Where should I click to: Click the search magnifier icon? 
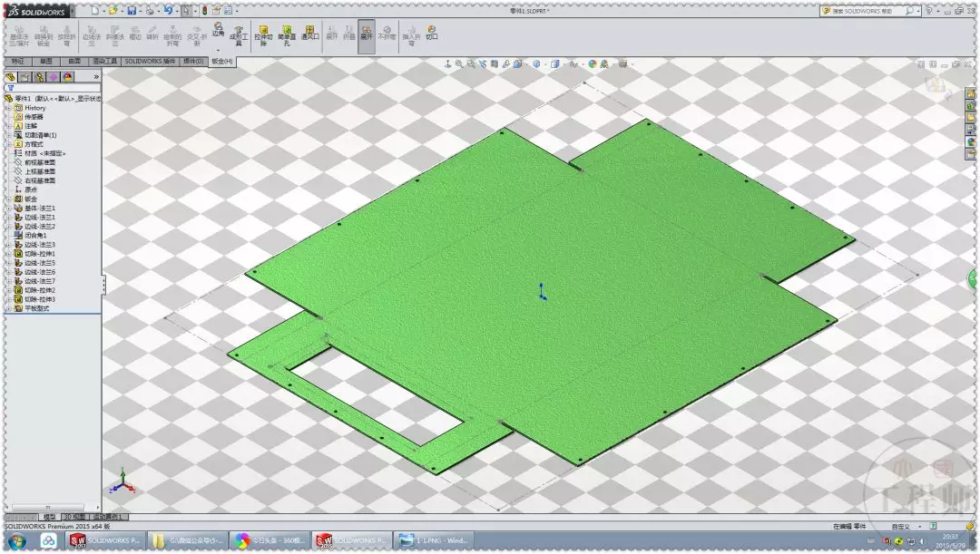909,11
